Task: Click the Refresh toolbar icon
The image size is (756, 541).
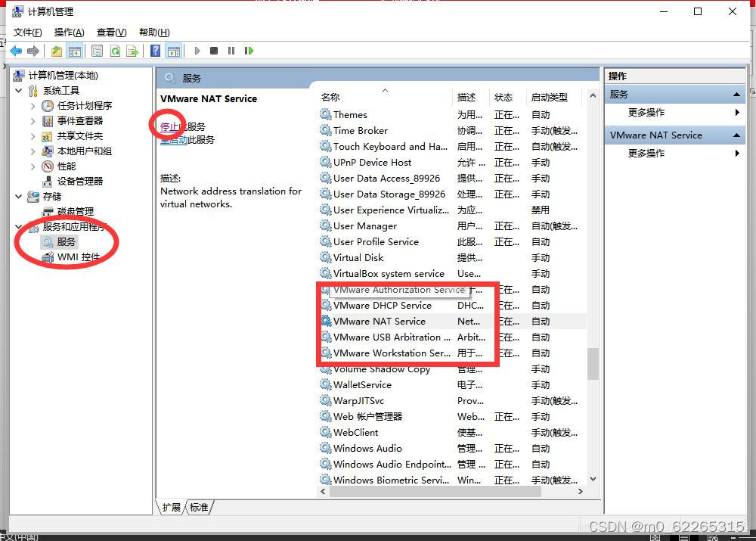Action: pyautogui.click(x=115, y=51)
